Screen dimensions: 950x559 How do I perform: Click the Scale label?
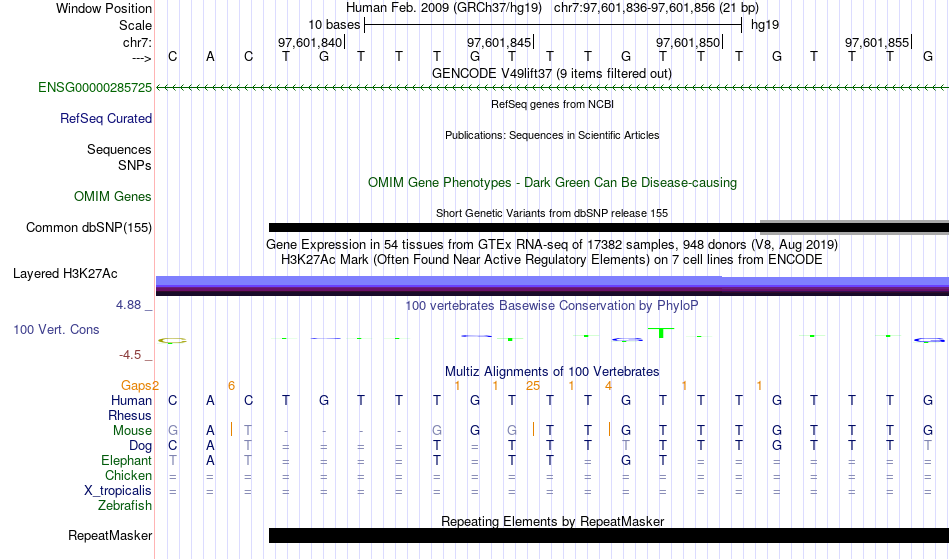(x=136, y=25)
